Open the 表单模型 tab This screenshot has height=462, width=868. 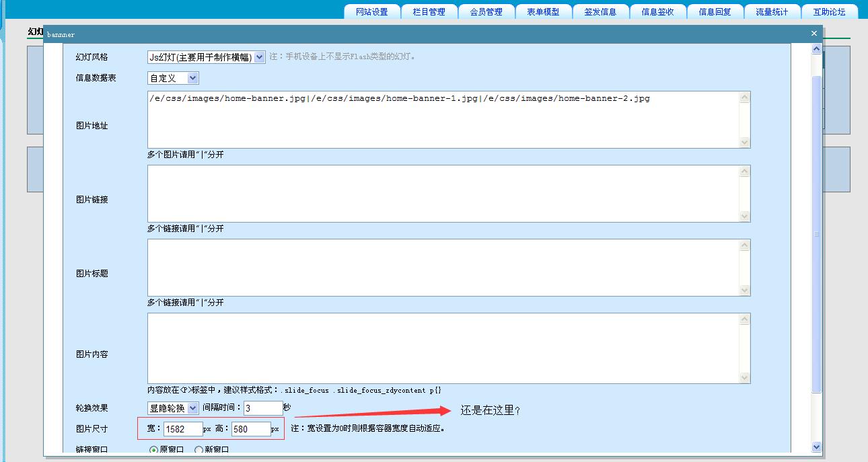point(543,12)
